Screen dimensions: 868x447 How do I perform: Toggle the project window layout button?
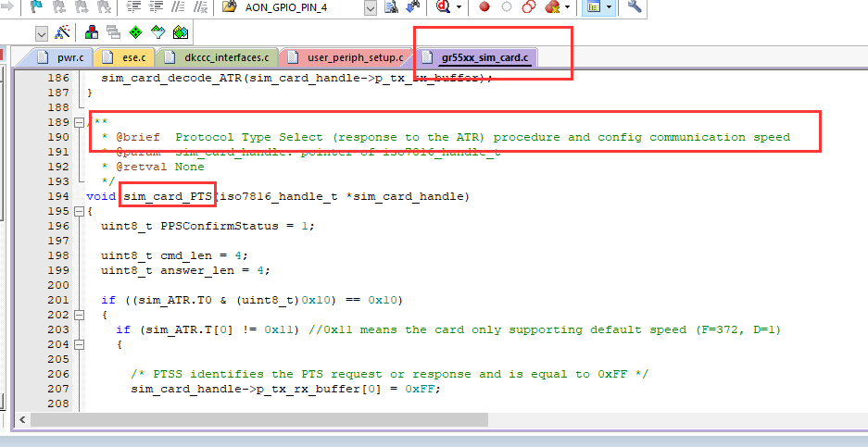[594, 6]
